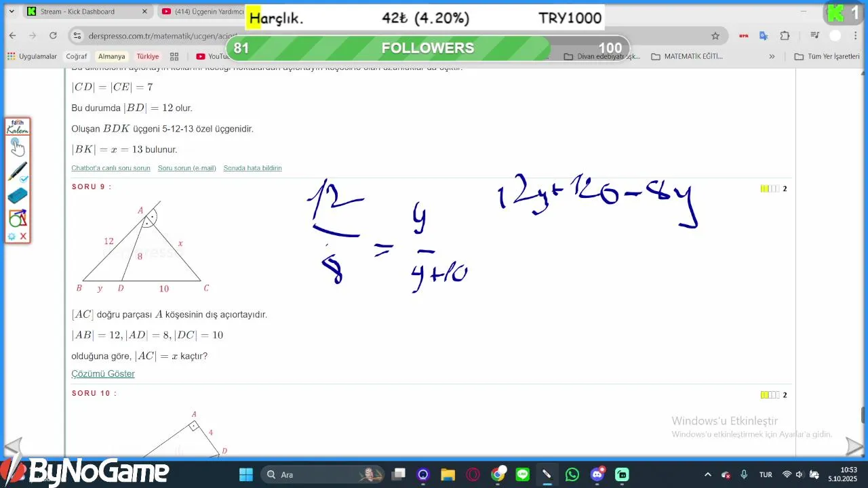Expand the hidden bookmarks chevron
868x488 pixels.
pos(772,56)
